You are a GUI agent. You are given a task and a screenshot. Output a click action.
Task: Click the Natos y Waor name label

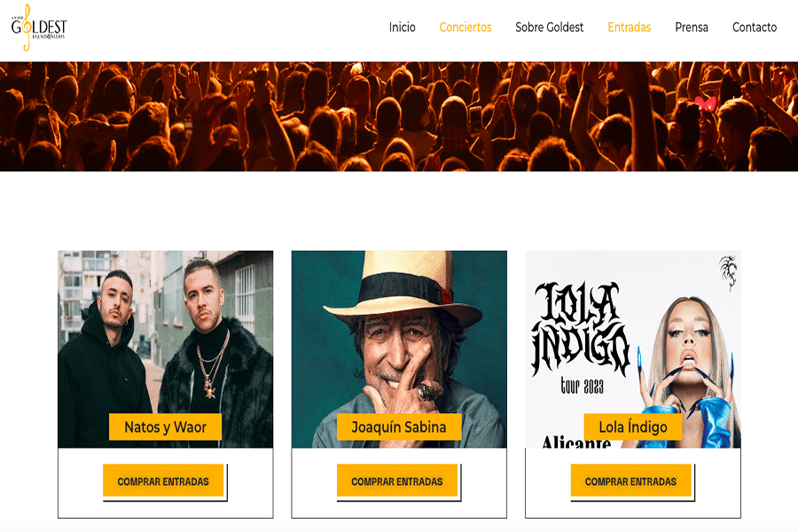click(166, 426)
